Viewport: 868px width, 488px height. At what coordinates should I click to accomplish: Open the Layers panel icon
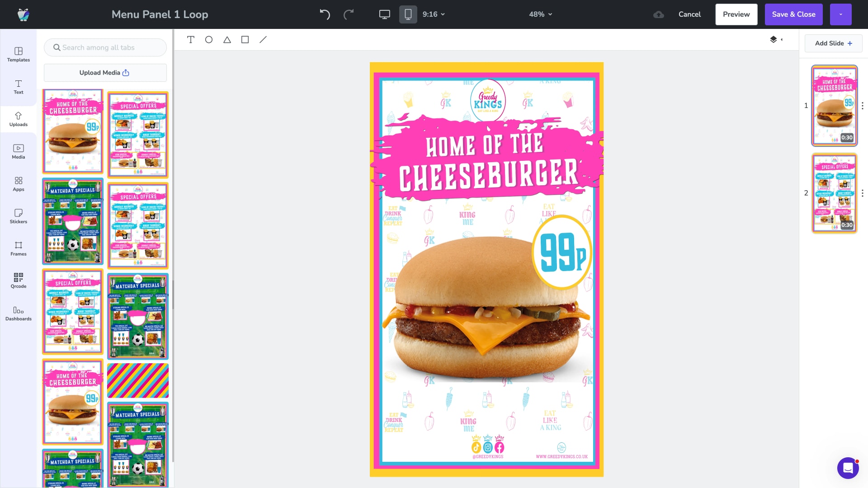[x=774, y=40]
